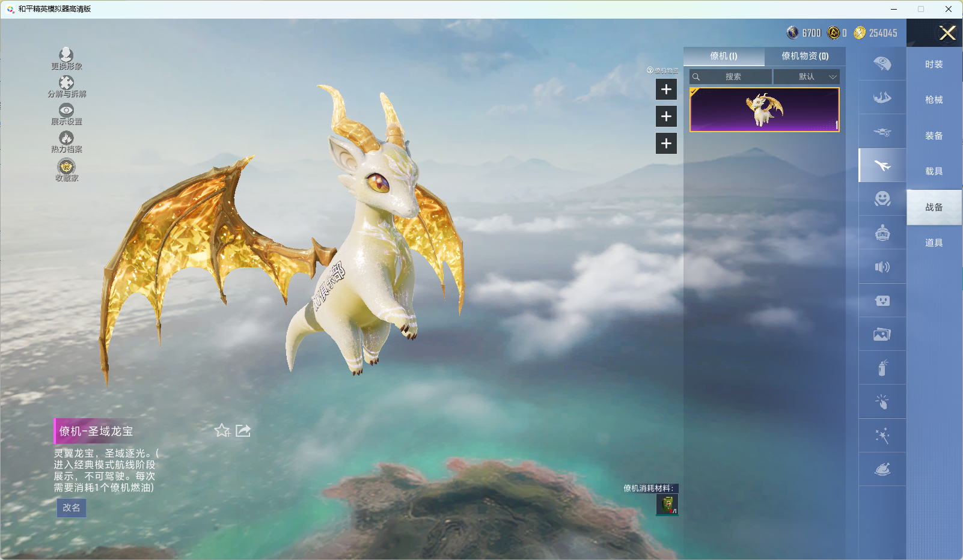Click the 僚机消耗材料 label
The width and height of the screenshot is (963, 560).
point(649,488)
